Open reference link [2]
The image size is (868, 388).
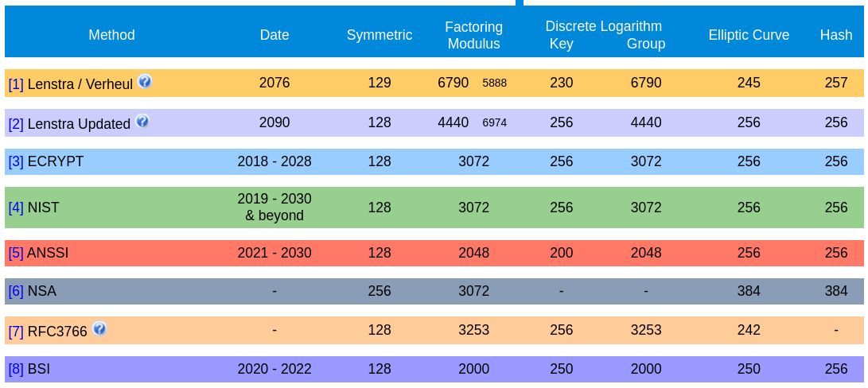[16, 123]
